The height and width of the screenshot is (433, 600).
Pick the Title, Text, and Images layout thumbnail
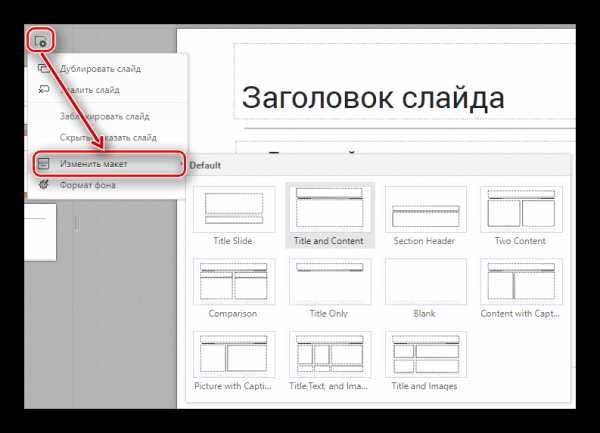click(330, 355)
